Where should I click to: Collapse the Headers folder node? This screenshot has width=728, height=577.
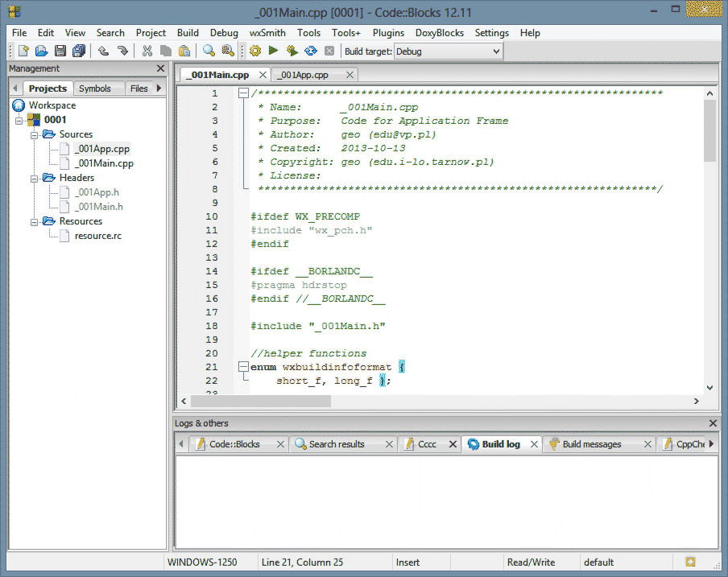[35, 178]
